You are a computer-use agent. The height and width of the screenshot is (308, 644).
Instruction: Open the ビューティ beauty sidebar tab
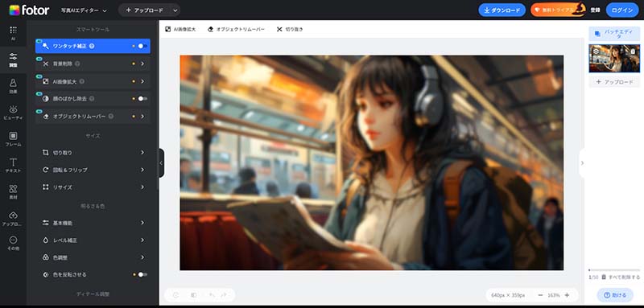pos(13,113)
